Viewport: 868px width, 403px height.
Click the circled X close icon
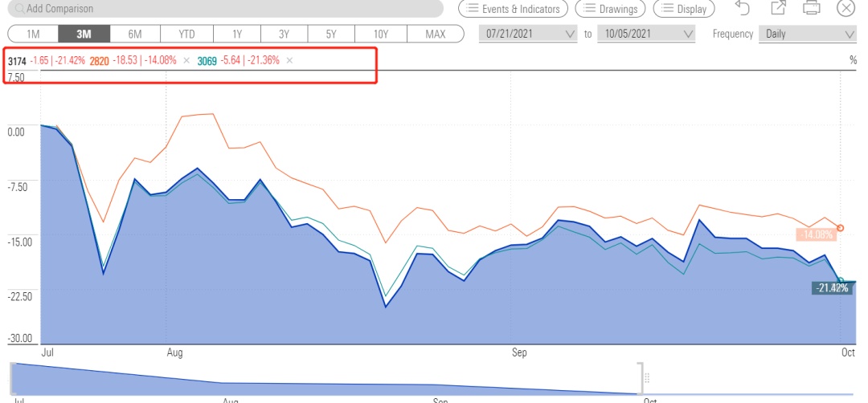click(x=845, y=9)
